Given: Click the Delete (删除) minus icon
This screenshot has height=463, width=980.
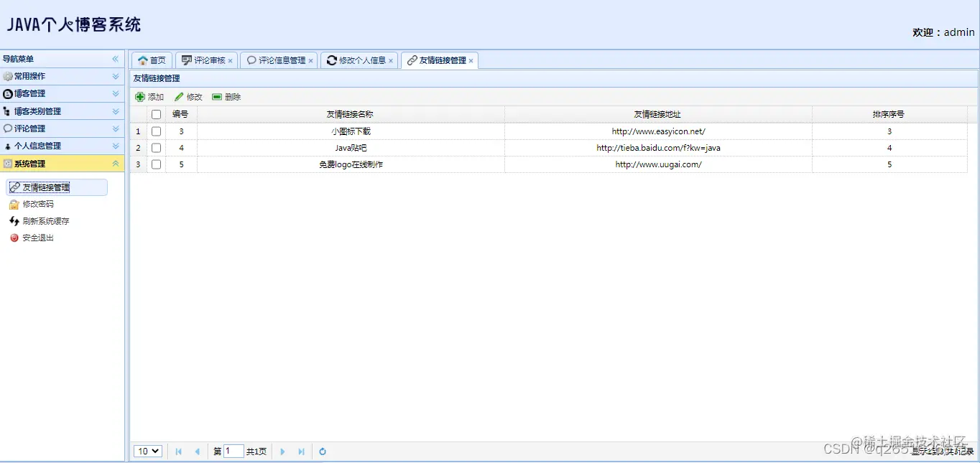Looking at the screenshot, I should click(217, 97).
